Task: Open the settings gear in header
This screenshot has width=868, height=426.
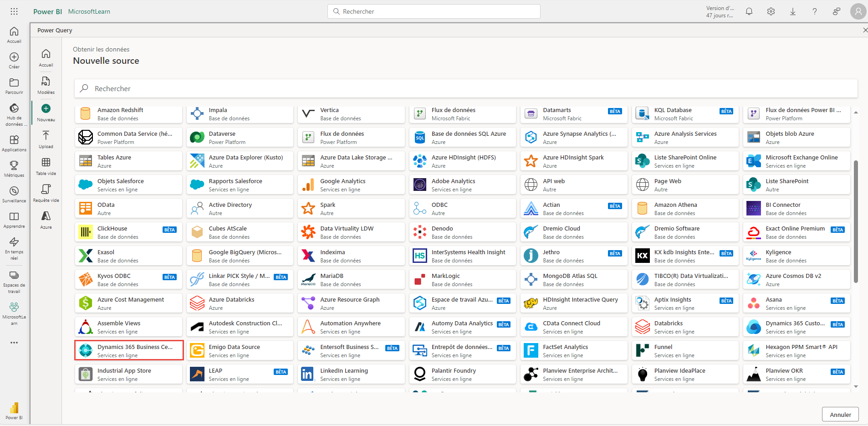Action: pyautogui.click(x=771, y=11)
